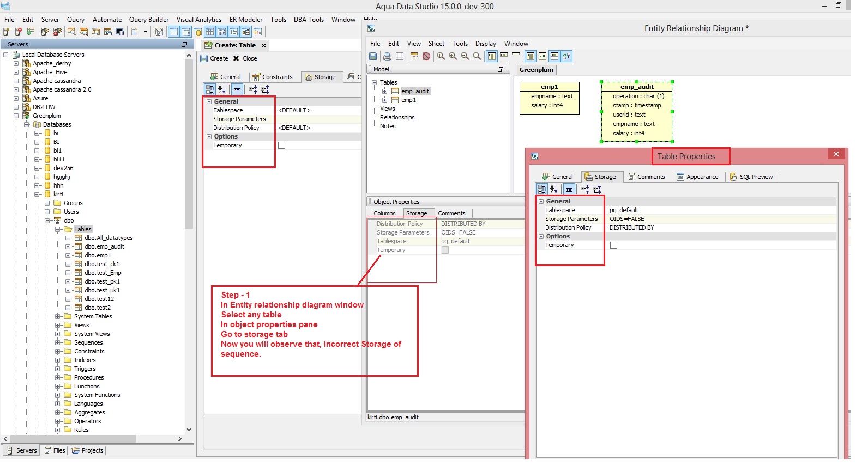Open the Display menu in ER diagram window
The width and height of the screenshot is (868, 469).
pos(486,44)
